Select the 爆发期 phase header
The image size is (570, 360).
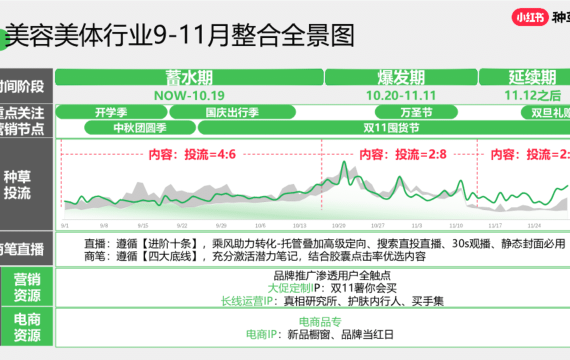point(401,77)
